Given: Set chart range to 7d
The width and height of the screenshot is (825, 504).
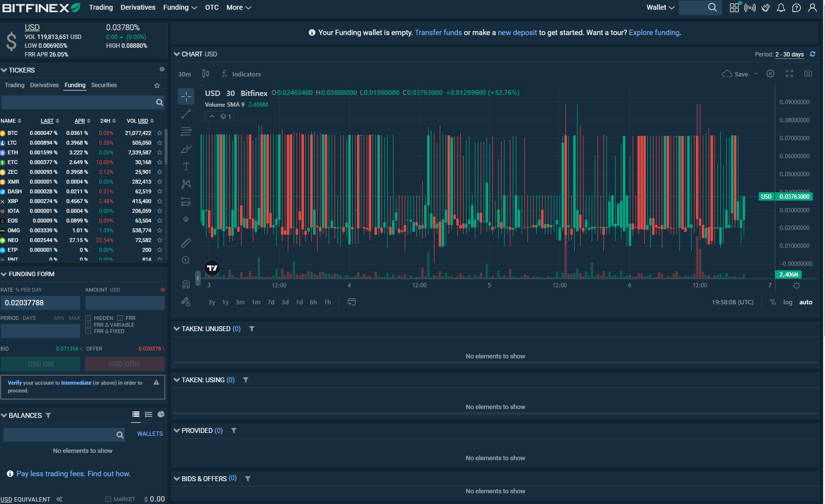Looking at the screenshot, I should [271, 302].
